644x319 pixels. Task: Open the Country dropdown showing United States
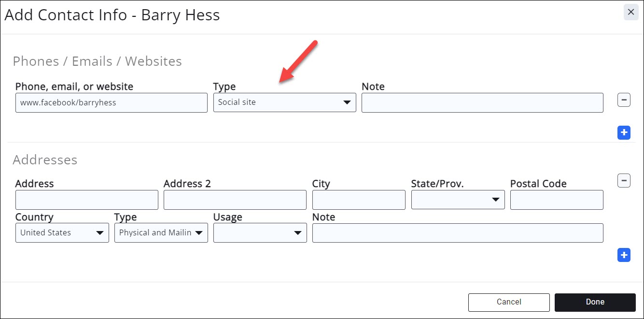62,232
